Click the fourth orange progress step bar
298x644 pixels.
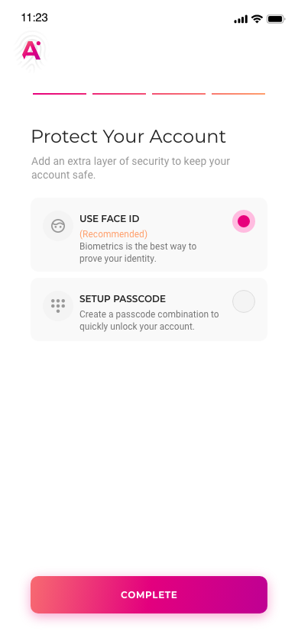pos(238,94)
